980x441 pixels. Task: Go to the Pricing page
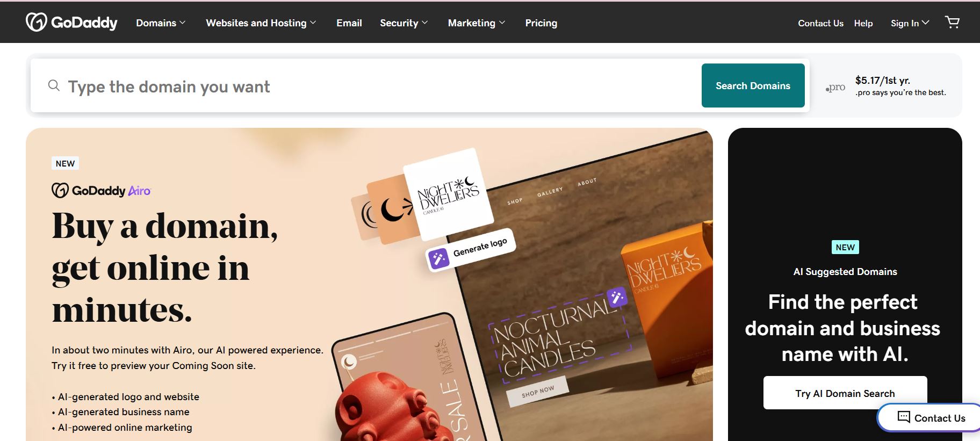click(541, 23)
